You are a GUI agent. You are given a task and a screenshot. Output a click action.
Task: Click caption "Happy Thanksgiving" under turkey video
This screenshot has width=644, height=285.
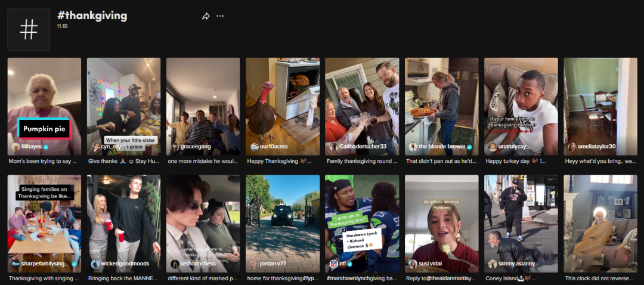280,162
